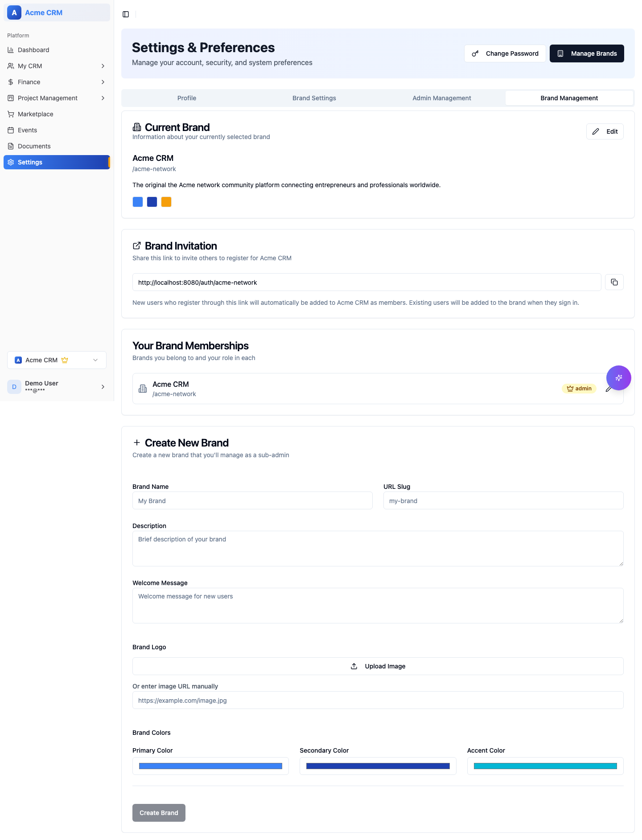
Task: Go to Marketplace in the sidebar
Action: point(57,114)
